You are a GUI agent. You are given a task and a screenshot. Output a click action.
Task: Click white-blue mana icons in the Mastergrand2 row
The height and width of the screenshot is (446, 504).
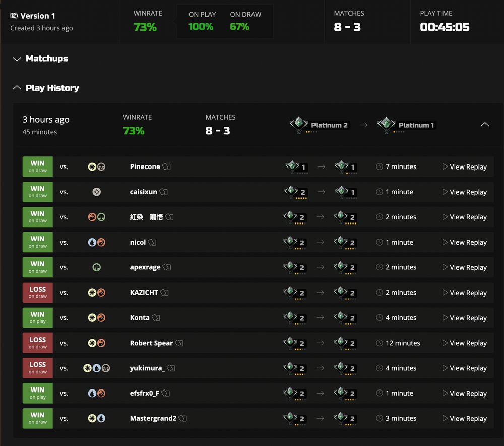[97, 418]
